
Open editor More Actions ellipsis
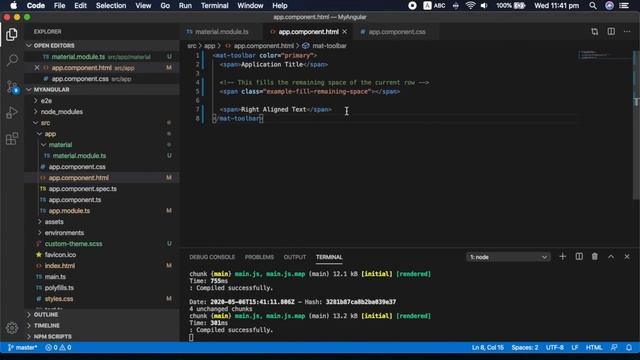tap(627, 31)
